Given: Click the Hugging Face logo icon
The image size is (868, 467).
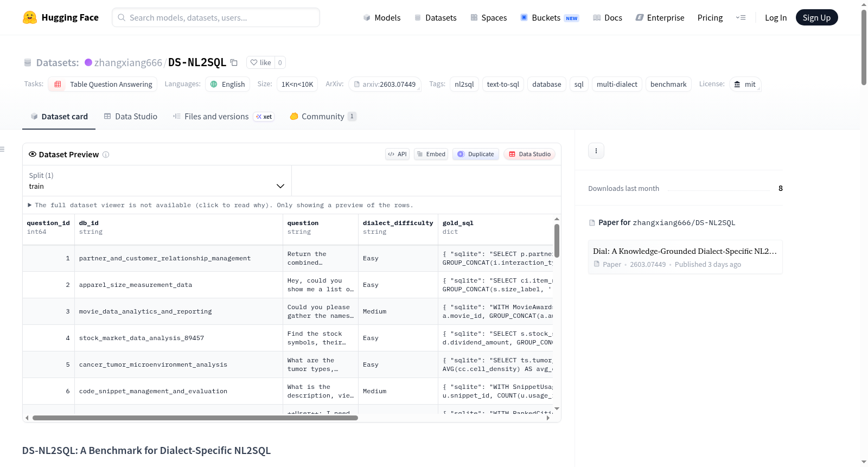Looking at the screenshot, I should [x=30, y=17].
